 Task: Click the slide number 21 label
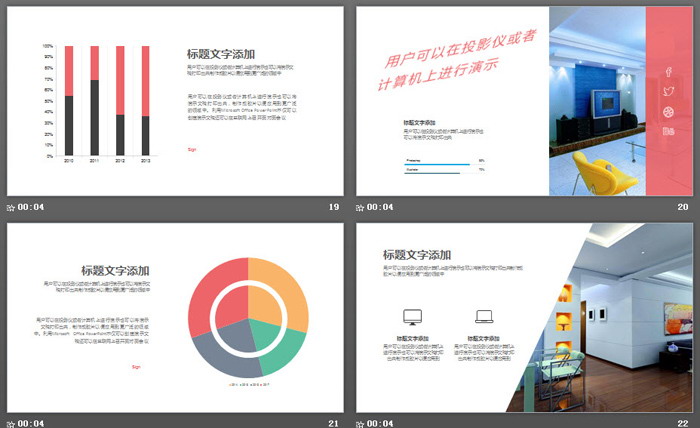click(x=333, y=424)
